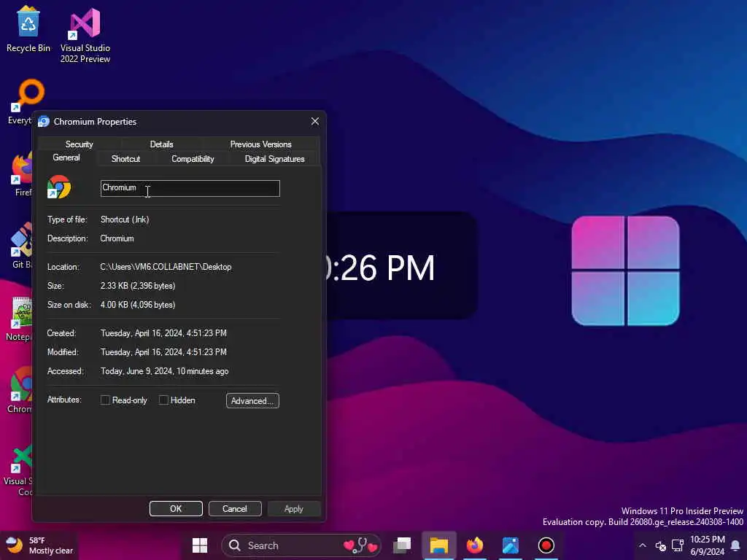
Task: Switch to the Shortcut tab
Action: click(x=125, y=159)
